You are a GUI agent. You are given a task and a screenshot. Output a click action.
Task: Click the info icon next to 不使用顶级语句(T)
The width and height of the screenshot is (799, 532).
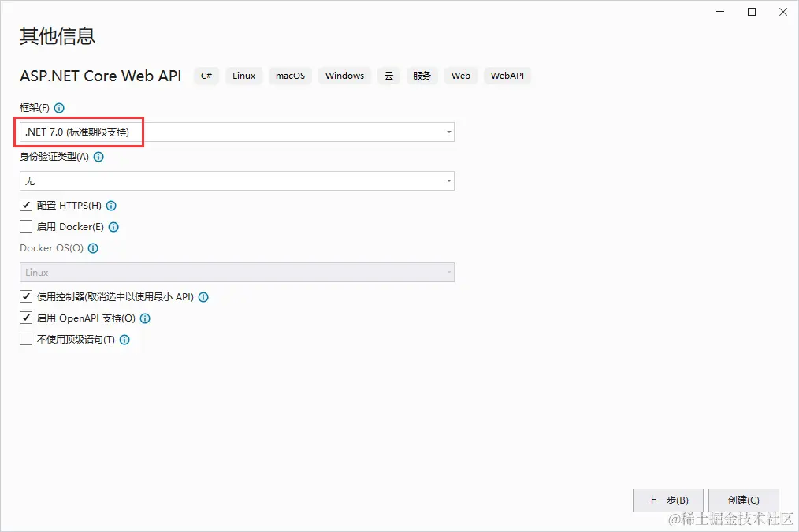pos(124,340)
